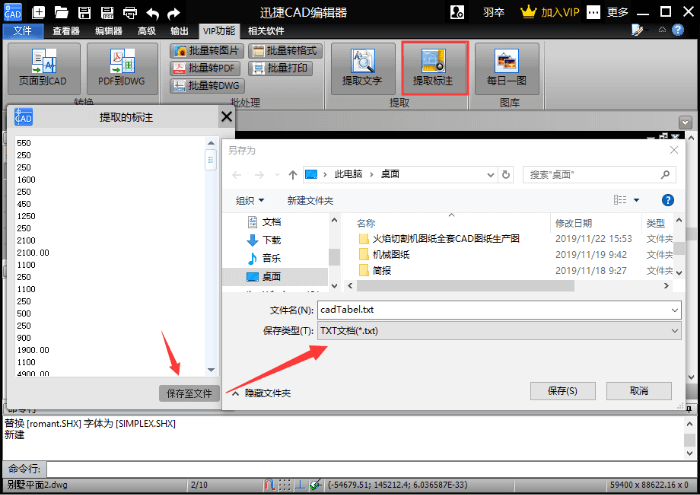Click the blue help icon in the ribbon corner
700x495 pixels.
[x=678, y=30]
